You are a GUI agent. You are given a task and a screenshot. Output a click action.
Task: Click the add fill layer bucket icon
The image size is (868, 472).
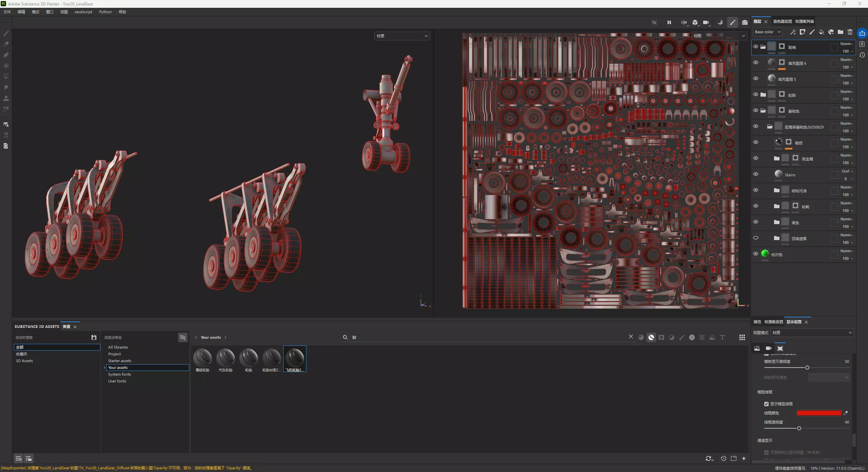coord(821,32)
